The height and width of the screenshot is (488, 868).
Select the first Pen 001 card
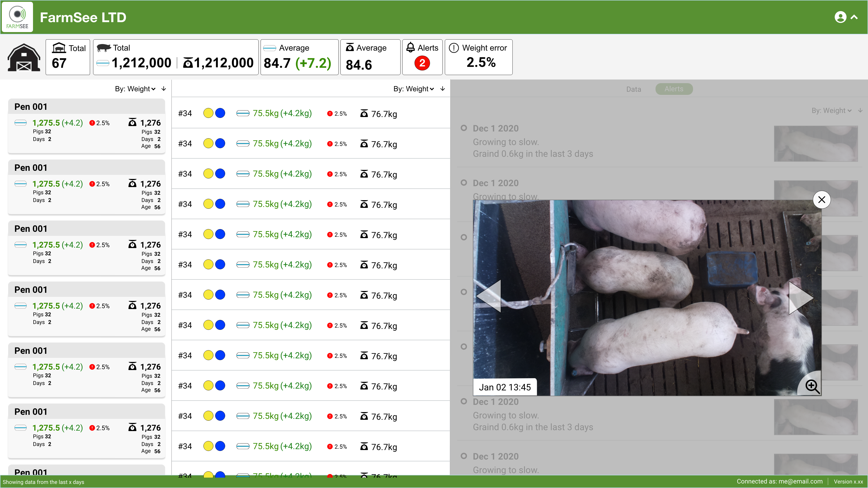(87, 126)
